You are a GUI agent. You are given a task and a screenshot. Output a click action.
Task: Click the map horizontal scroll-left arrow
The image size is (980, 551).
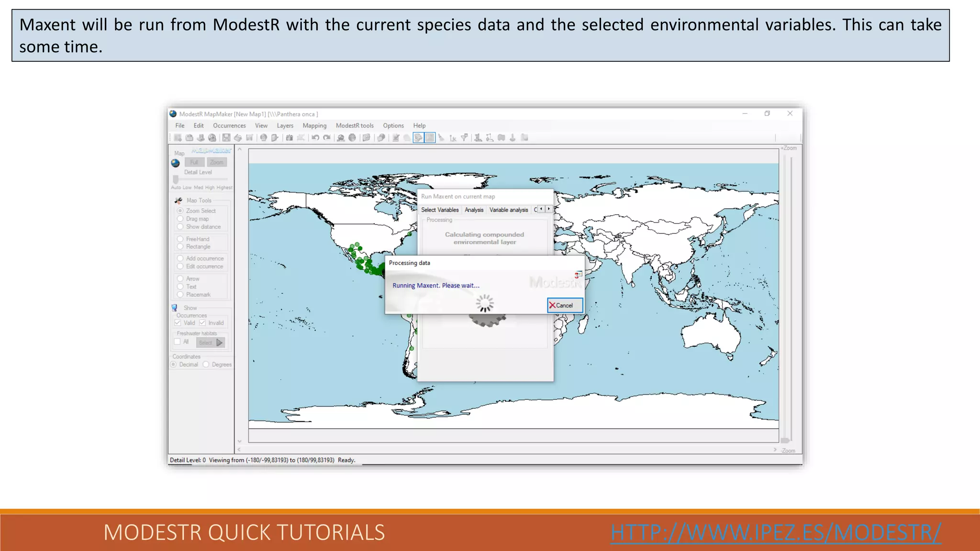[x=239, y=450]
